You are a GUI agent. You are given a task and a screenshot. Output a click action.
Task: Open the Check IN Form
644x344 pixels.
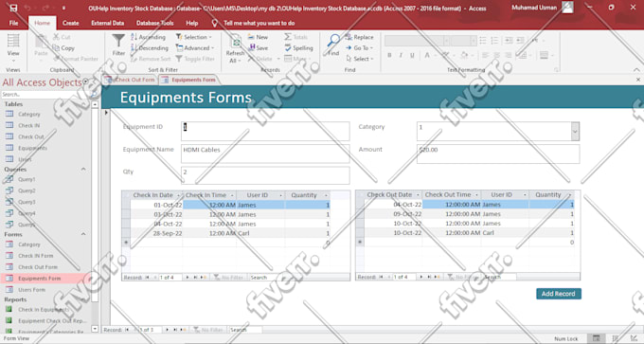click(35, 256)
